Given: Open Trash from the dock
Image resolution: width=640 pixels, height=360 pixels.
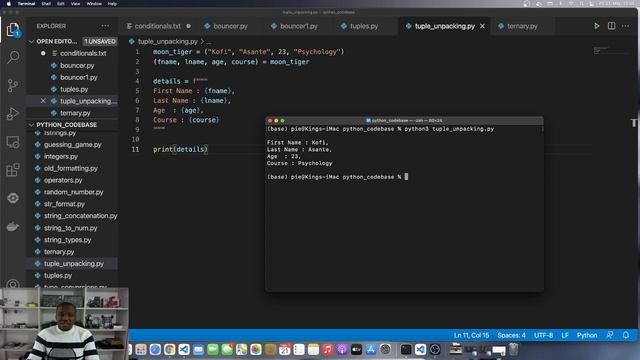Looking at the screenshot, I should 513,349.
